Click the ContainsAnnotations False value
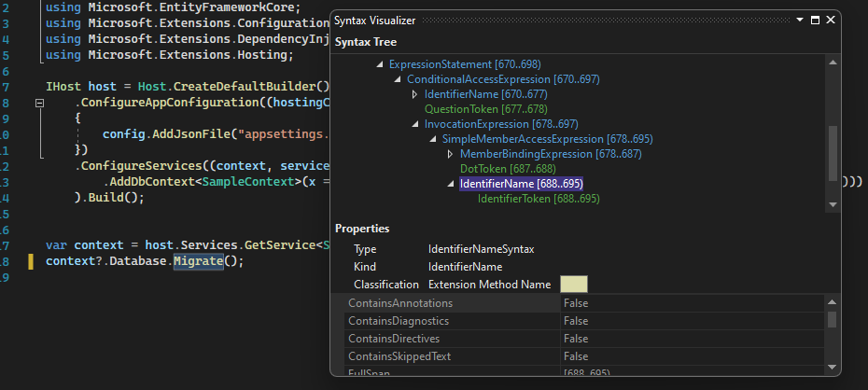The image size is (868, 390). coord(576,304)
